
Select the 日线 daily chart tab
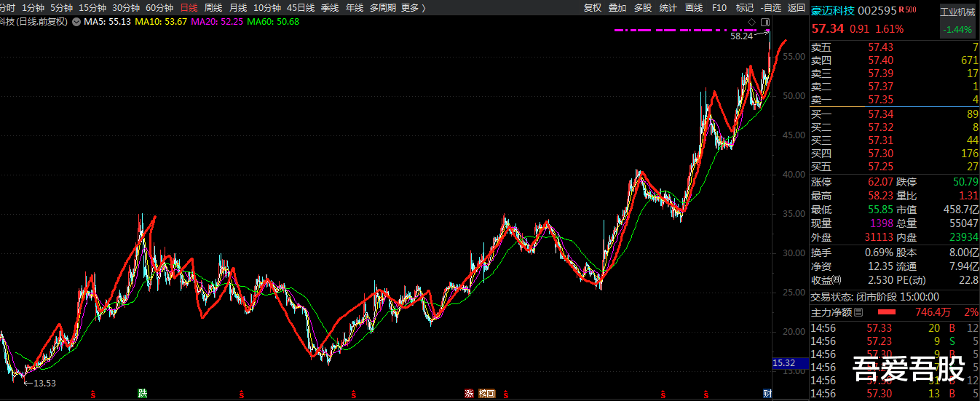click(189, 7)
